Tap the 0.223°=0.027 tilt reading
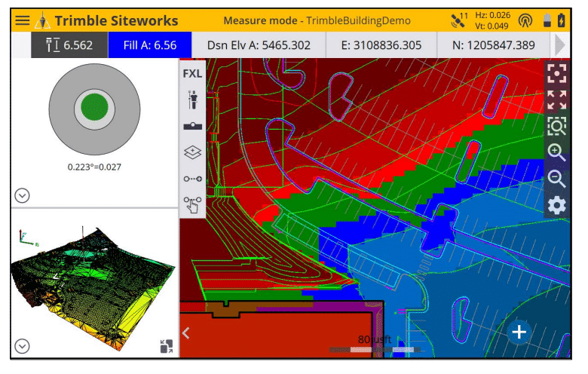Image resolution: width=588 pixels, height=374 pixels. click(x=94, y=167)
